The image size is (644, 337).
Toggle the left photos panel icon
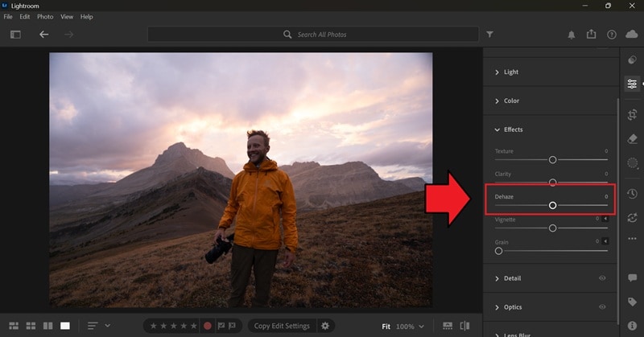[15, 35]
